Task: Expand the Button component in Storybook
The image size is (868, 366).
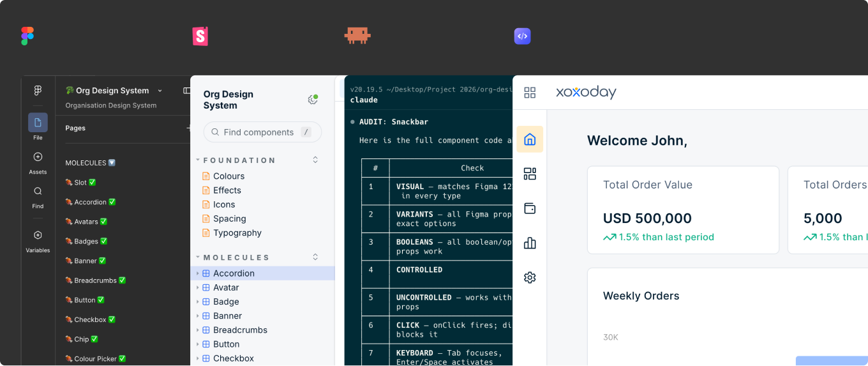Action: (x=198, y=344)
